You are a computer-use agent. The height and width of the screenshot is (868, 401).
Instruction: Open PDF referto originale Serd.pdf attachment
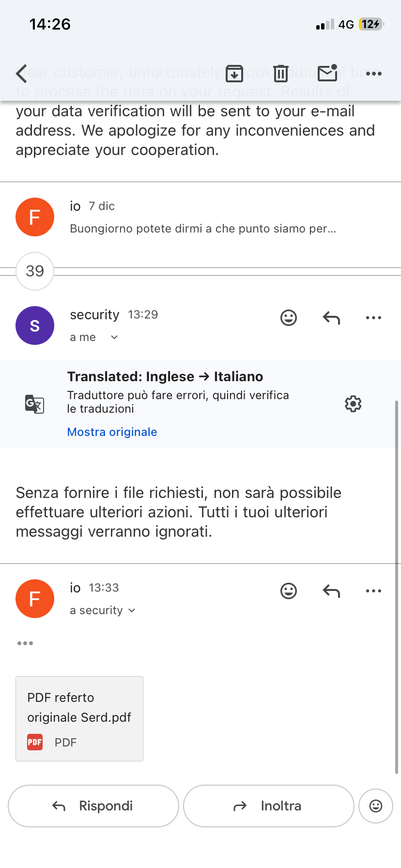(79, 718)
